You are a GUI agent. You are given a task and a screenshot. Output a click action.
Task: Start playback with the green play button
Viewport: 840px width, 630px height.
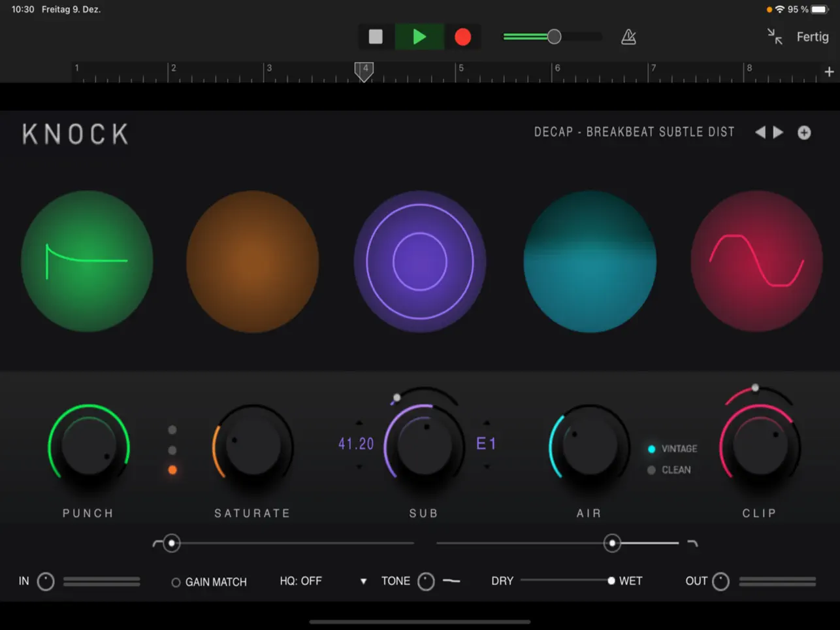pyautogui.click(x=419, y=37)
